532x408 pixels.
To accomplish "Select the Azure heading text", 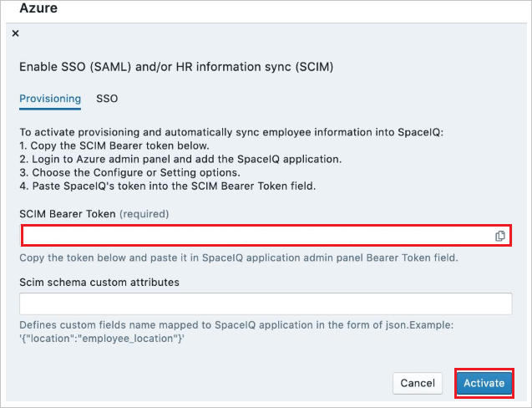I will pos(38,8).
